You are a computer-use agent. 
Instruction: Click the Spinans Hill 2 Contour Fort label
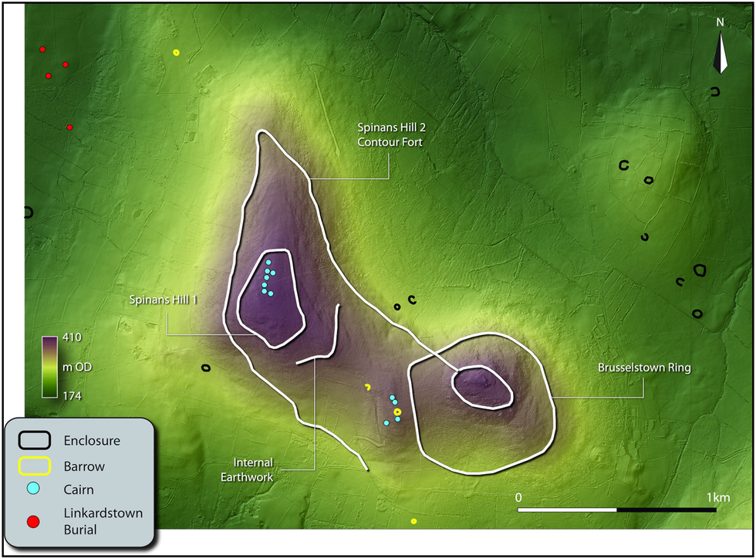(390, 135)
